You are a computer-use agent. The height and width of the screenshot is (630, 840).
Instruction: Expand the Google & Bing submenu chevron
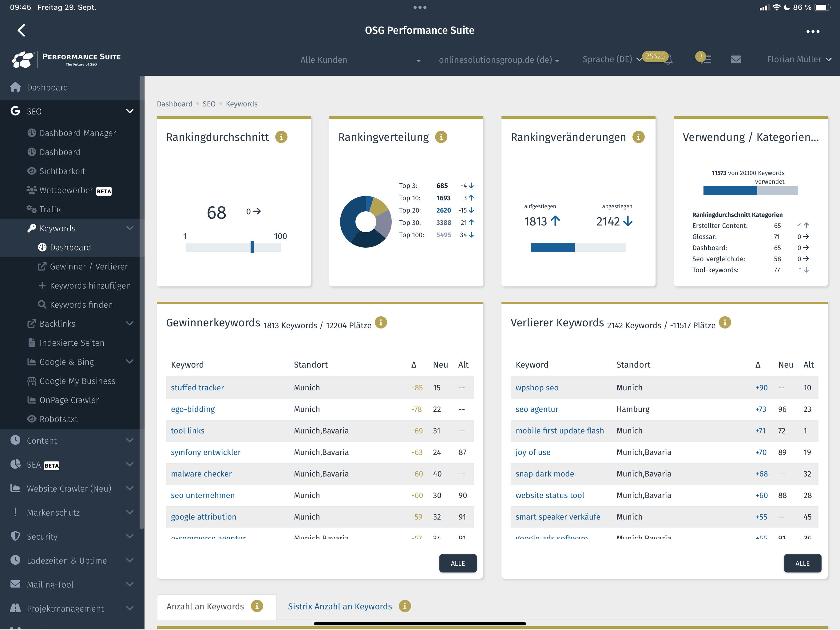129,361
